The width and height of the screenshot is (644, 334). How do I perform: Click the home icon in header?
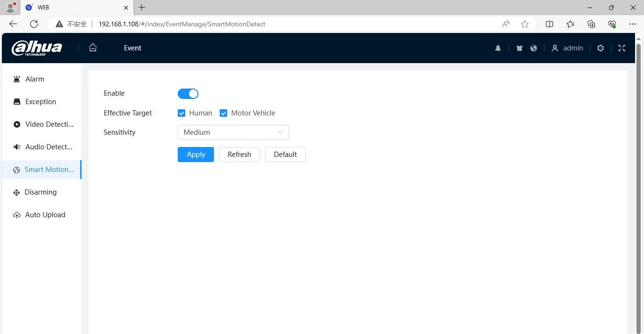[x=93, y=48]
